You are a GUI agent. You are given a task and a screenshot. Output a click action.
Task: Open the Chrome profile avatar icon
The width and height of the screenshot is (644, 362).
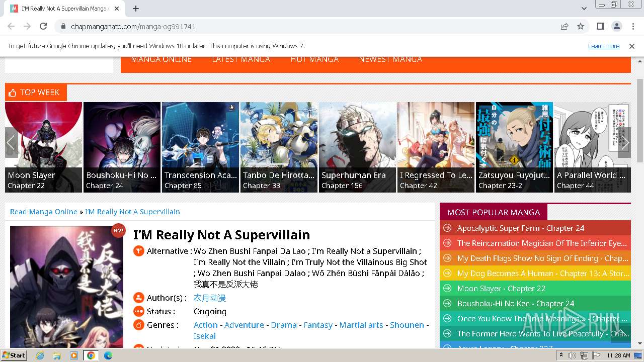(x=616, y=26)
